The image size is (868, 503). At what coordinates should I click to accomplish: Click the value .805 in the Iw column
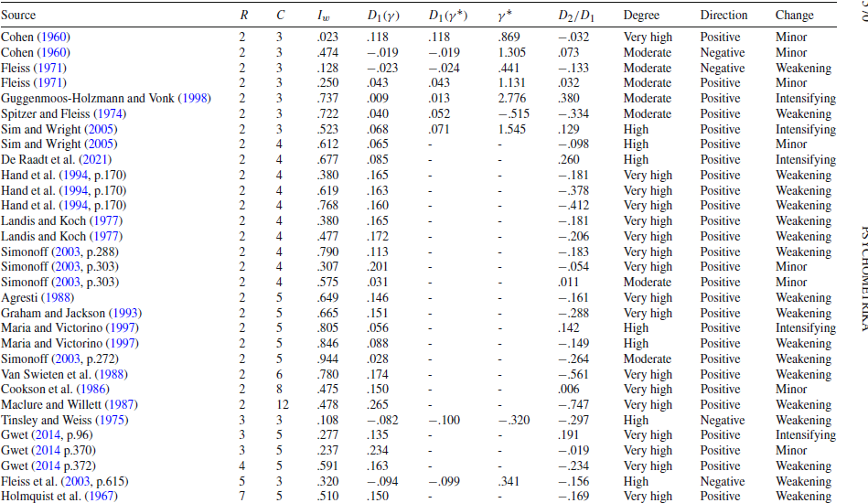327,328
